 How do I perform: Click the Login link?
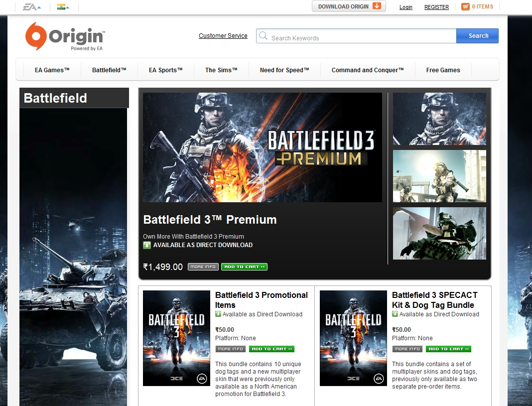405,7
